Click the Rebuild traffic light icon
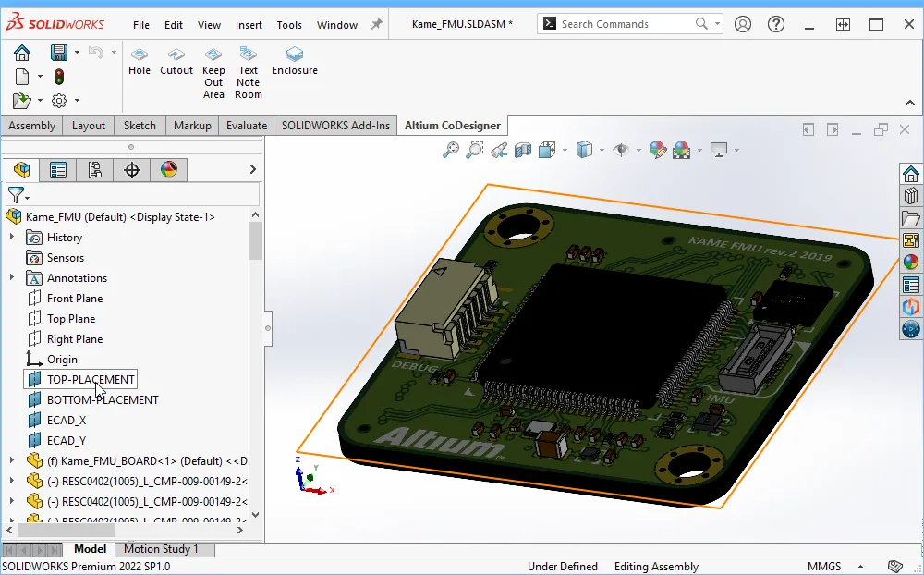The width and height of the screenshot is (924, 575). pyautogui.click(x=59, y=77)
